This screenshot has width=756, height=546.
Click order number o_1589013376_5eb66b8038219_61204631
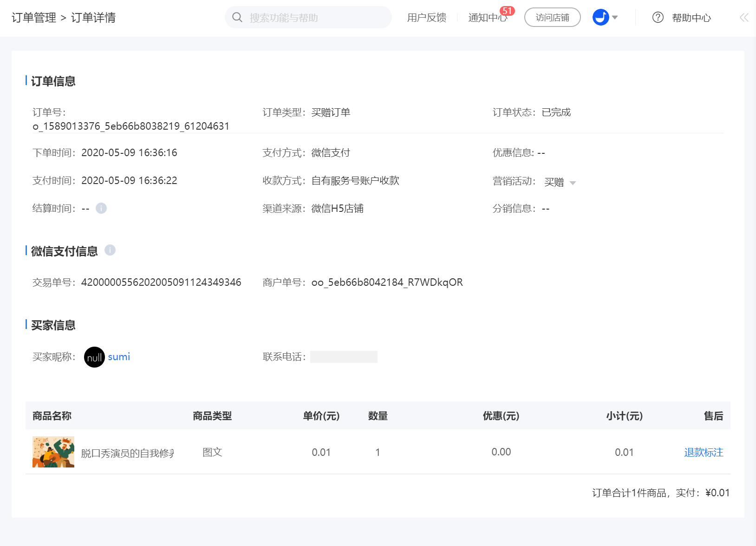131,126
